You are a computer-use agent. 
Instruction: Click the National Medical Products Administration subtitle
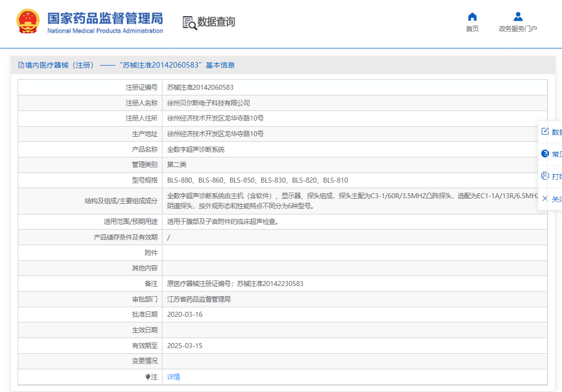(x=105, y=31)
